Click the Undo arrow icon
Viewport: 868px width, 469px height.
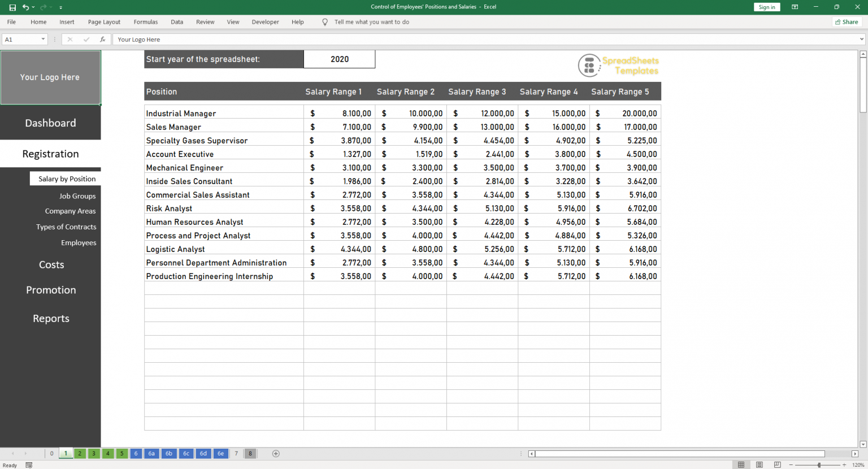pos(25,7)
